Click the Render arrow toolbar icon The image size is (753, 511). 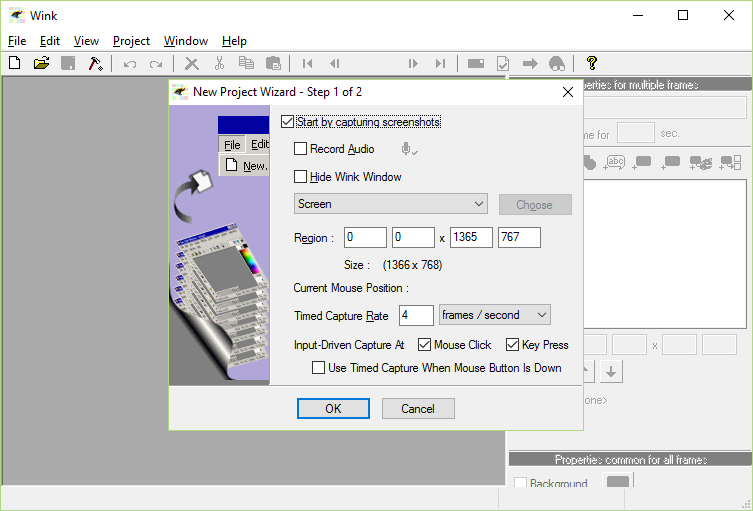point(530,63)
